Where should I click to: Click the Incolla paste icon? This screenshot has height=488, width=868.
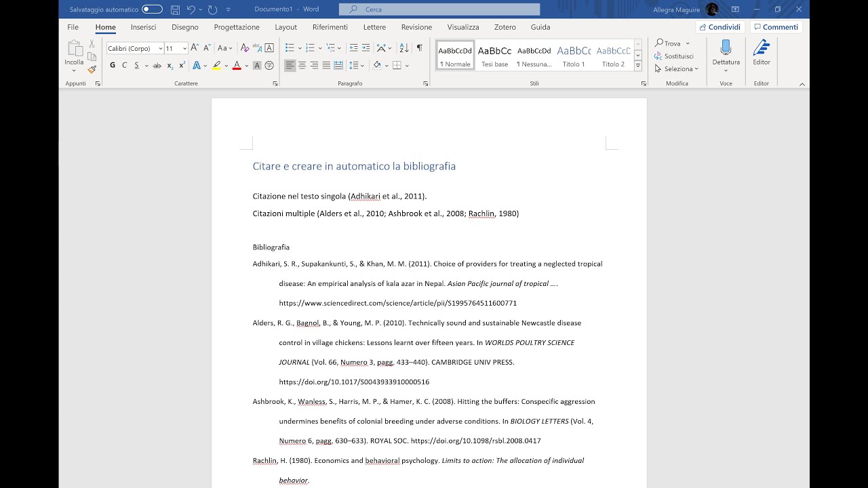point(74,49)
